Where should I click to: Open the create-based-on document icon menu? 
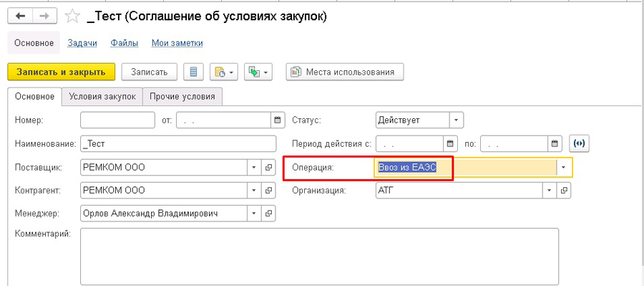coord(223,72)
